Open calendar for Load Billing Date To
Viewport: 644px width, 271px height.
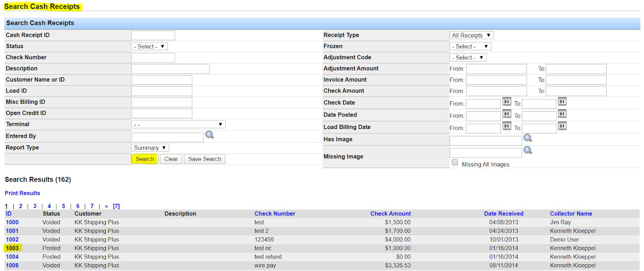point(562,126)
